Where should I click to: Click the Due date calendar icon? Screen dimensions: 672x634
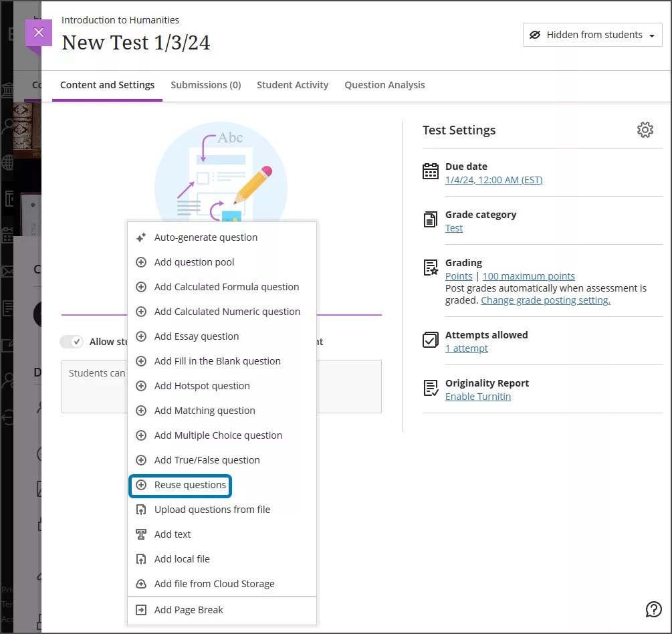430,171
